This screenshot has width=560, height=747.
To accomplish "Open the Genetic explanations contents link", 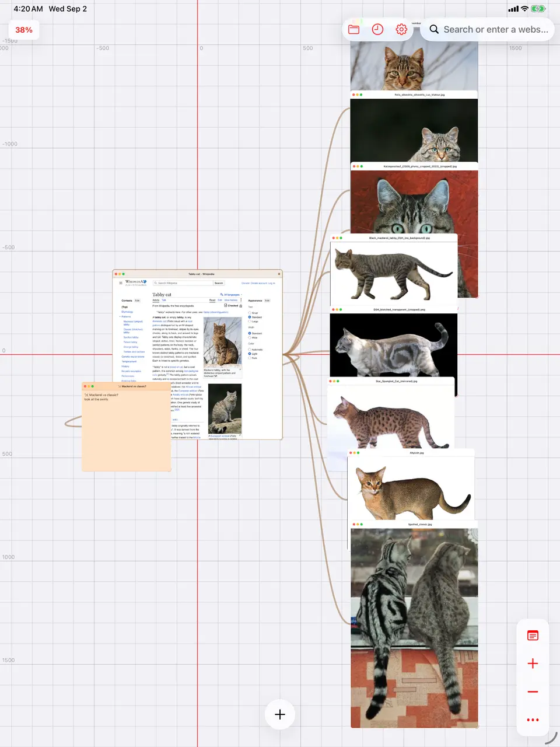I will [133, 357].
